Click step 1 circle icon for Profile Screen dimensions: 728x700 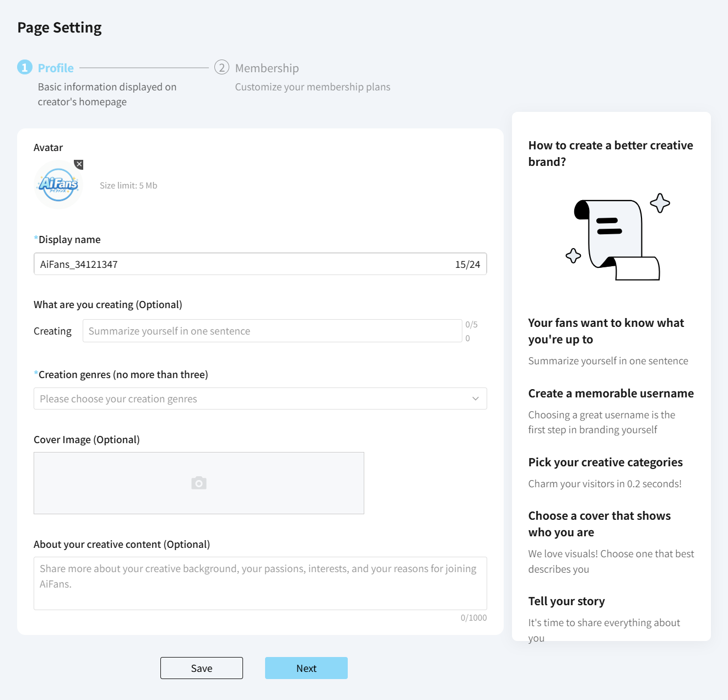tap(25, 67)
